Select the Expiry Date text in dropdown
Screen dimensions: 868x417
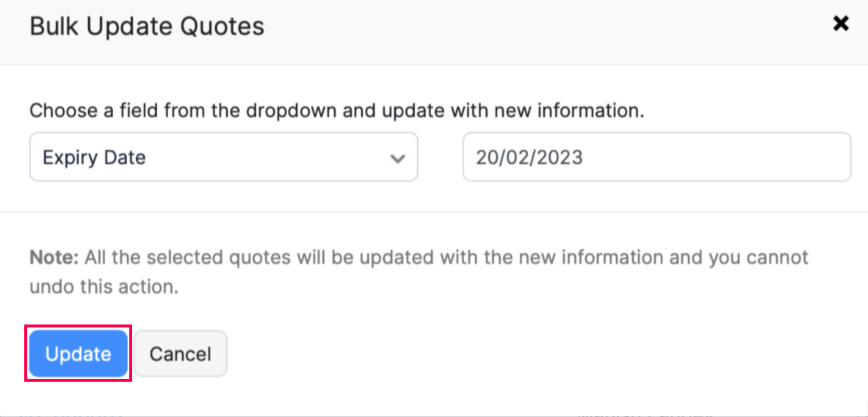coord(94,158)
